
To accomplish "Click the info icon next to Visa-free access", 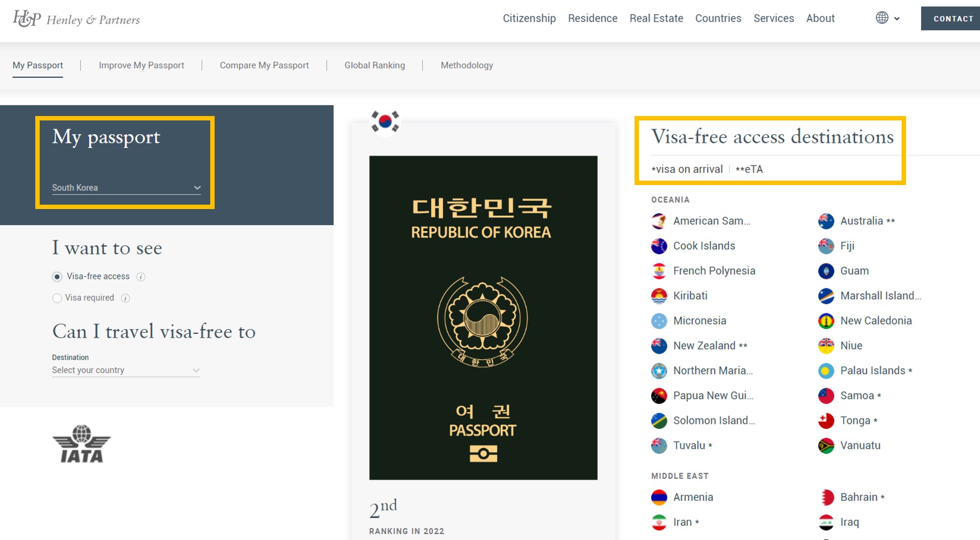I will point(141,276).
